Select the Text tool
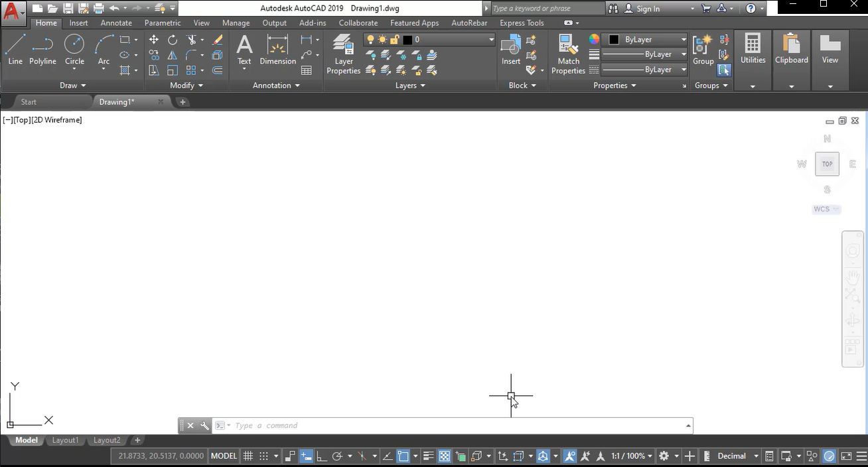The height and width of the screenshot is (467, 868). 244,50
